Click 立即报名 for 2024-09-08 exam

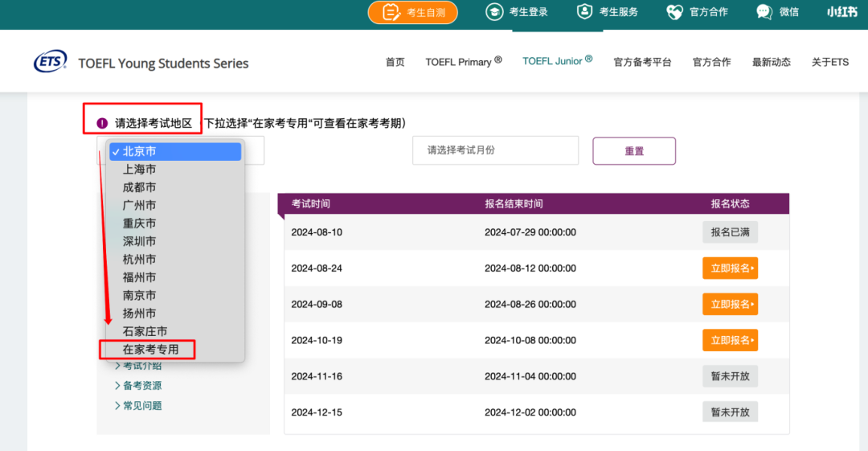(730, 304)
